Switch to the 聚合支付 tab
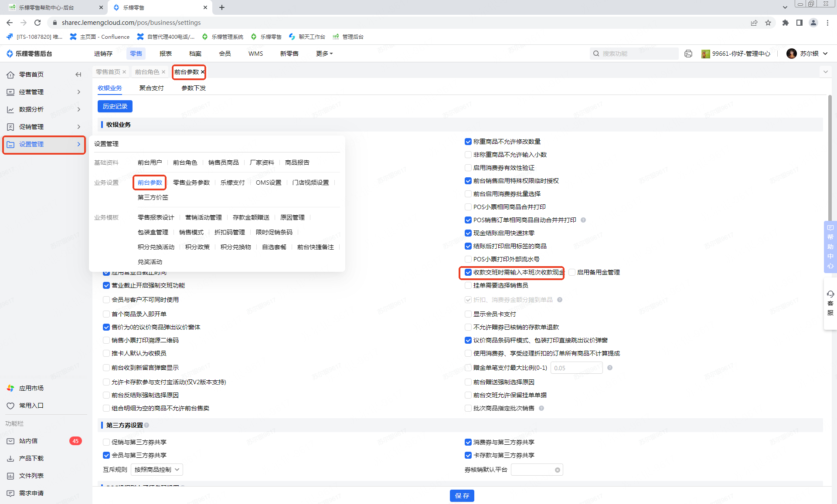 coord(151,88)
